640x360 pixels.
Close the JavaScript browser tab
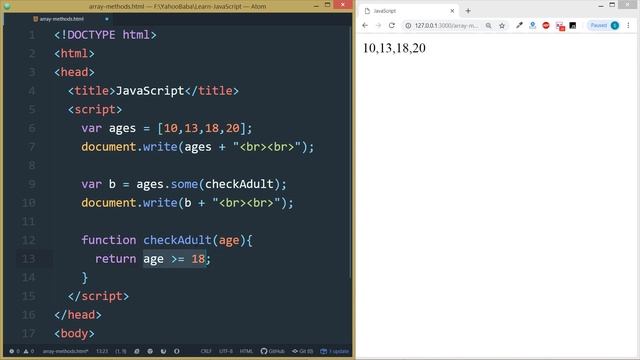(x=452, y=11)
